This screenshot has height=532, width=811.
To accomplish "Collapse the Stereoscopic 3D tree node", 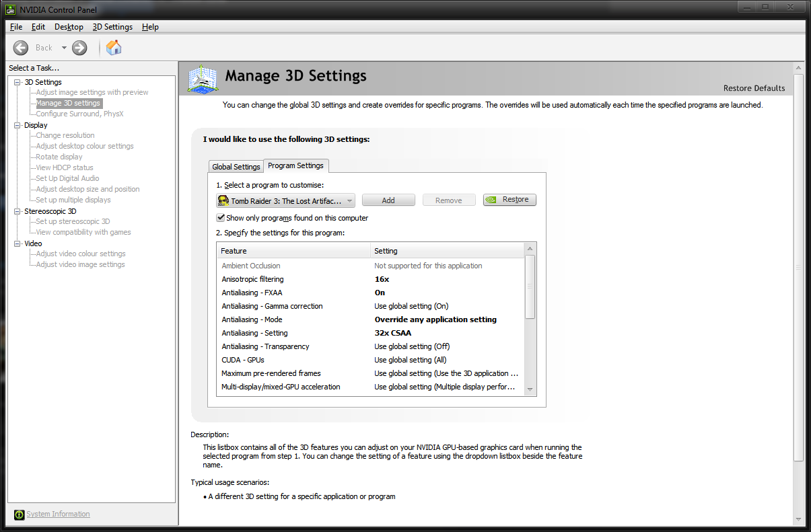I will [17, 211].
